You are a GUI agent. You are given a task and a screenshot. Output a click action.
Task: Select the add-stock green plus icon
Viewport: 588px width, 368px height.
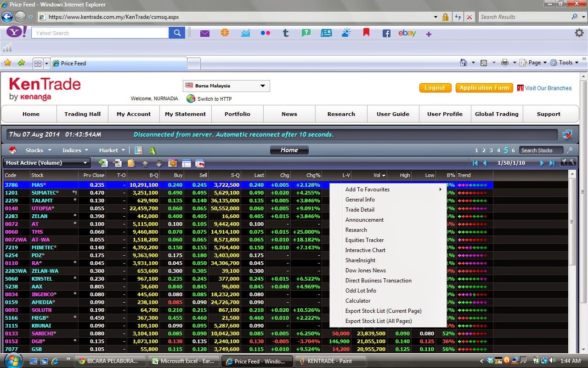[x=103, y=163]
